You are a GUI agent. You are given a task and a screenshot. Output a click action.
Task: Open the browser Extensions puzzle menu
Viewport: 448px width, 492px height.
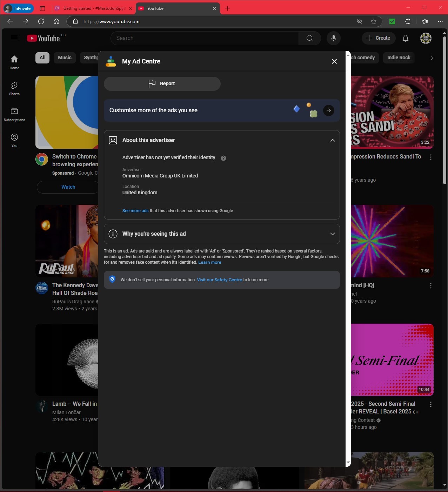(x=408, y=21)
